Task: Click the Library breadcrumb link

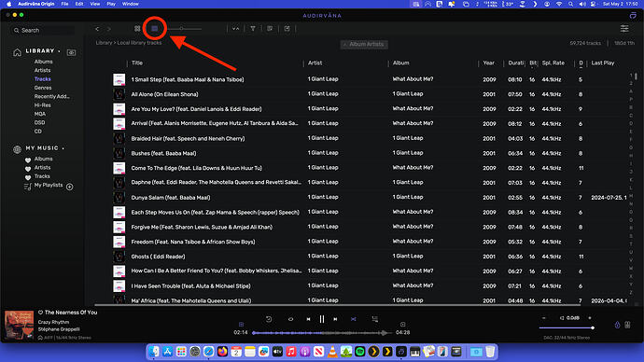Action: 104,43
